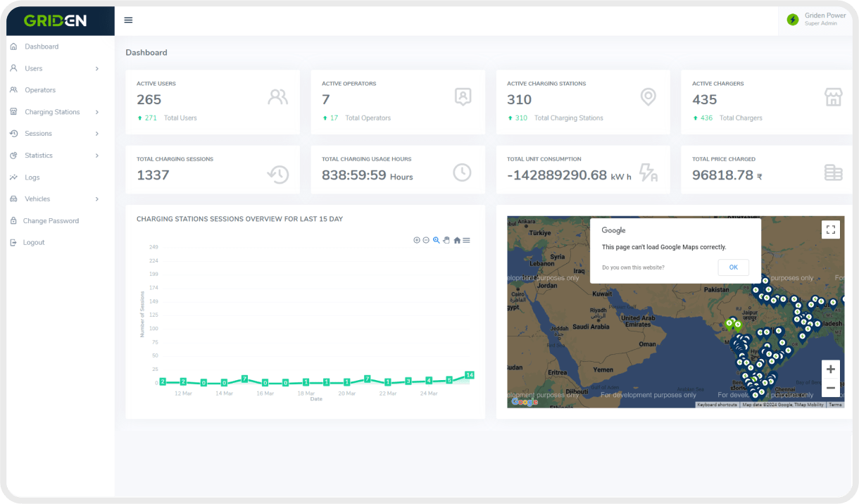Click the Vehicles car icon in sidebar
The height and width of the screenshot is (504, 859).
[x=13, y=199]
